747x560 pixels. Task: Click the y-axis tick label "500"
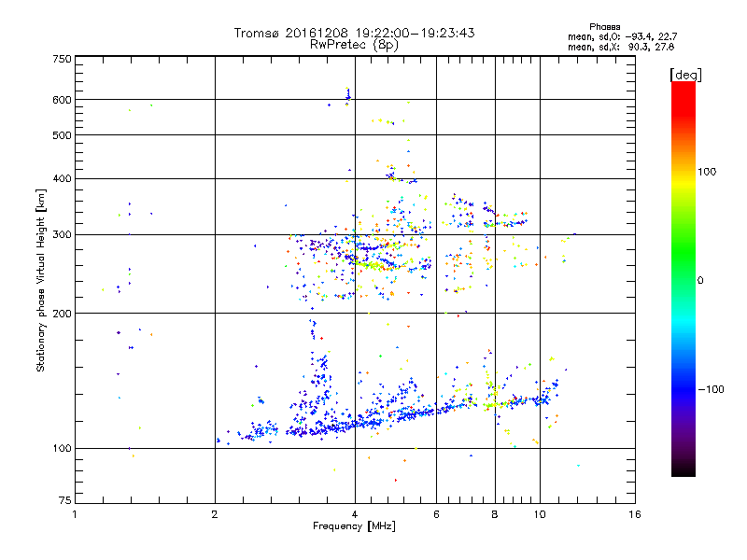coord(62,135)
